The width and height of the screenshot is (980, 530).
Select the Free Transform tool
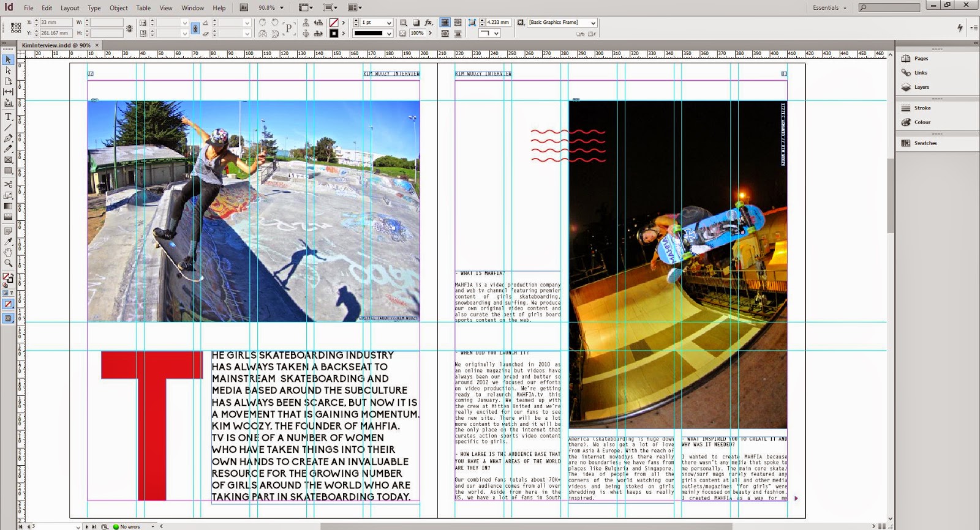pos(9,195)
